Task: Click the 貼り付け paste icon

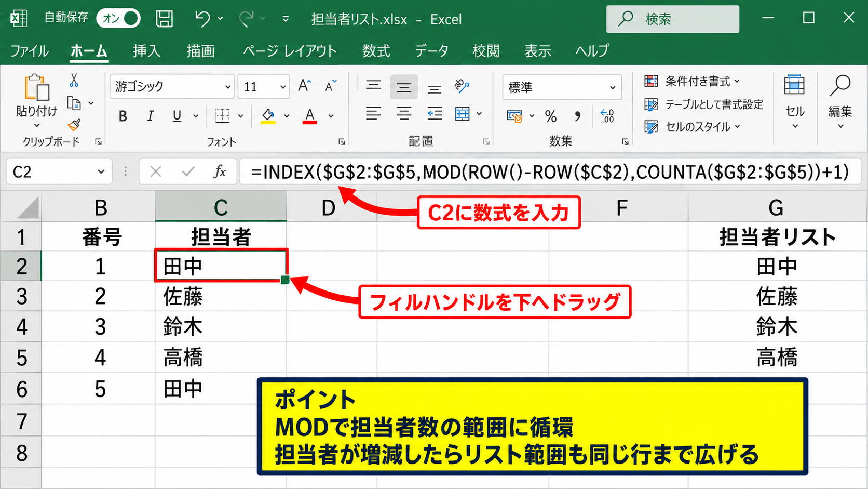Action: click(x=36, y=87)
